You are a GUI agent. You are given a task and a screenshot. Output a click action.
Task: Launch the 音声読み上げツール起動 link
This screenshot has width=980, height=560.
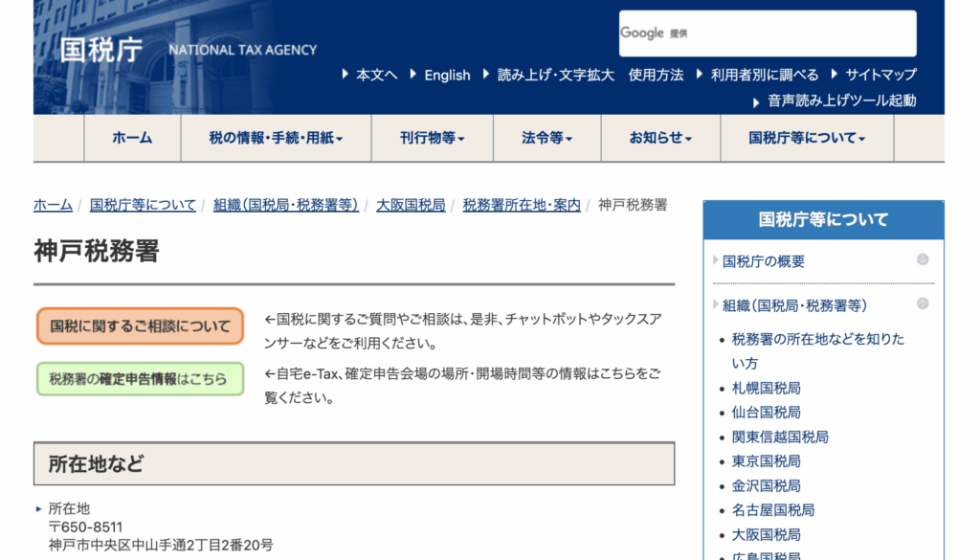841,101
